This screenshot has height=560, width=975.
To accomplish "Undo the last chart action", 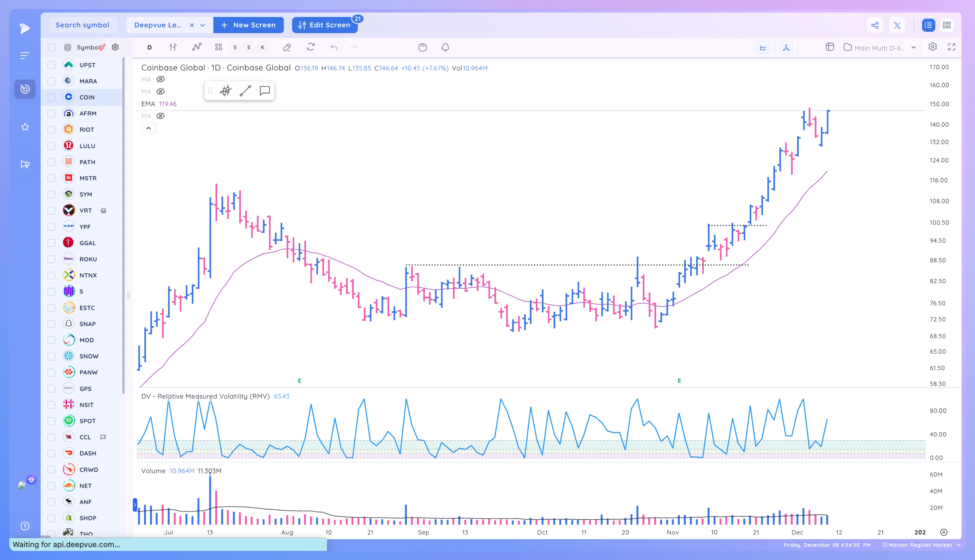I will pos(334,47).
